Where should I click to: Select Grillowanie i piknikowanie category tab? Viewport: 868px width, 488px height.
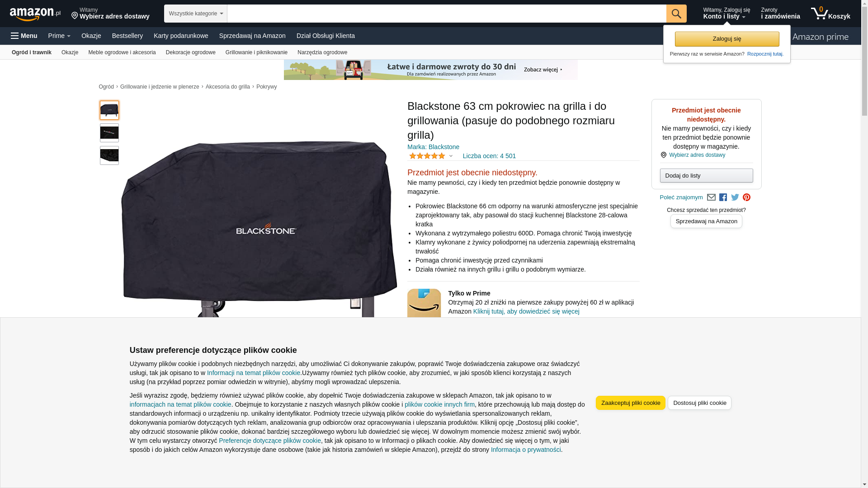coord(256,52)
